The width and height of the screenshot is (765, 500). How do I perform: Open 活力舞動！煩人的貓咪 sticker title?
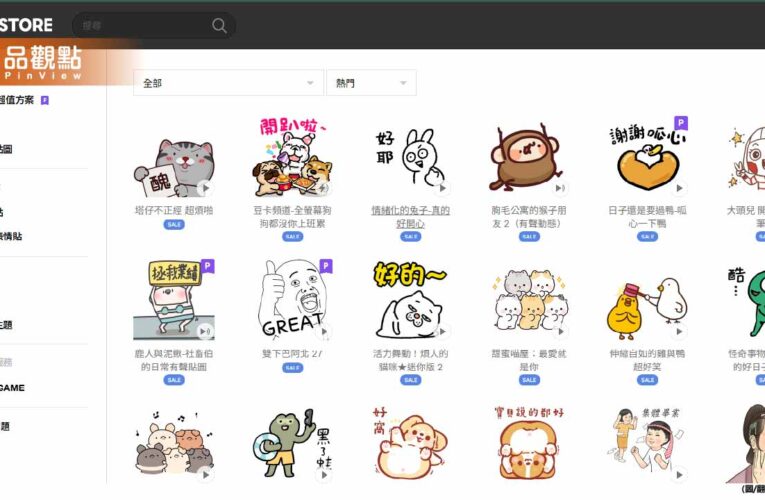410,360
